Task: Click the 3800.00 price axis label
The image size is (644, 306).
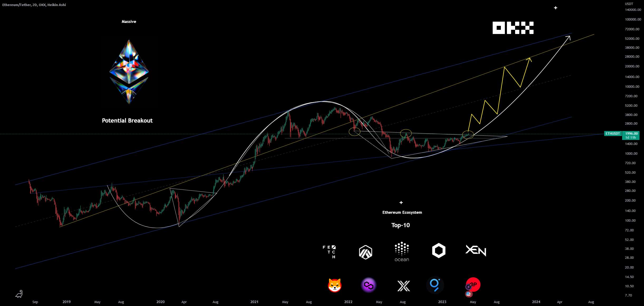Action: (631, 115)
